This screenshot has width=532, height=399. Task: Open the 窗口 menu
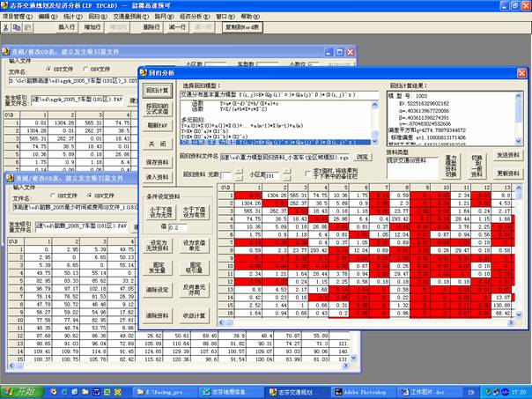click(x=225, y=16)
